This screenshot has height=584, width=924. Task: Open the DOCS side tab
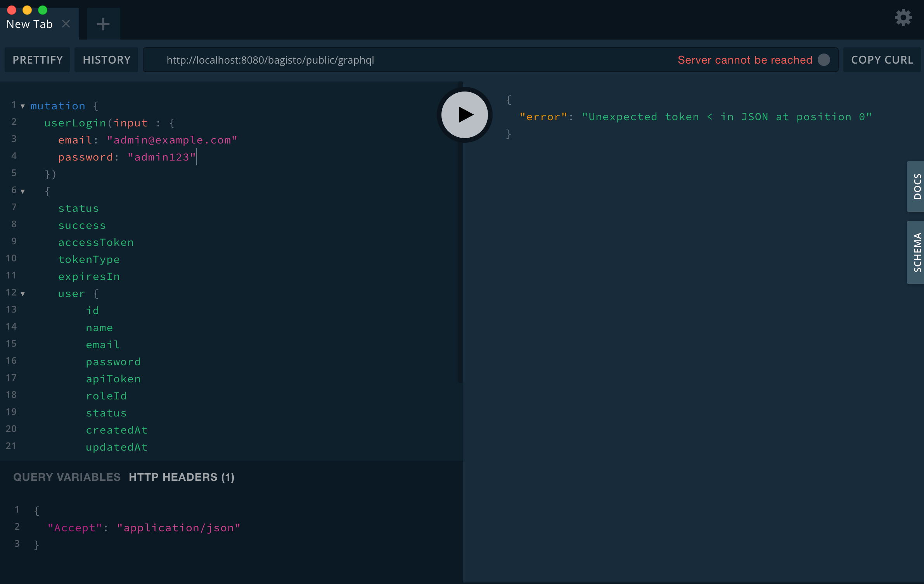(x=916, y=187)
